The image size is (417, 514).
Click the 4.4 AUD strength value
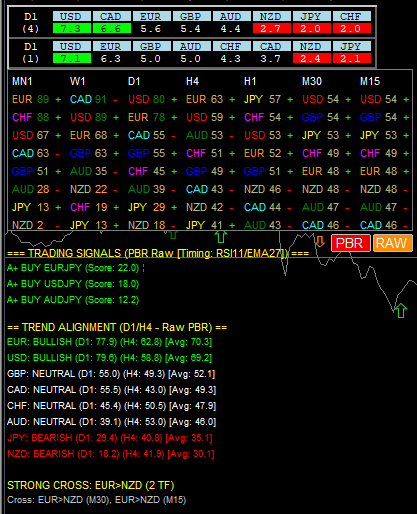click(230, 29)
